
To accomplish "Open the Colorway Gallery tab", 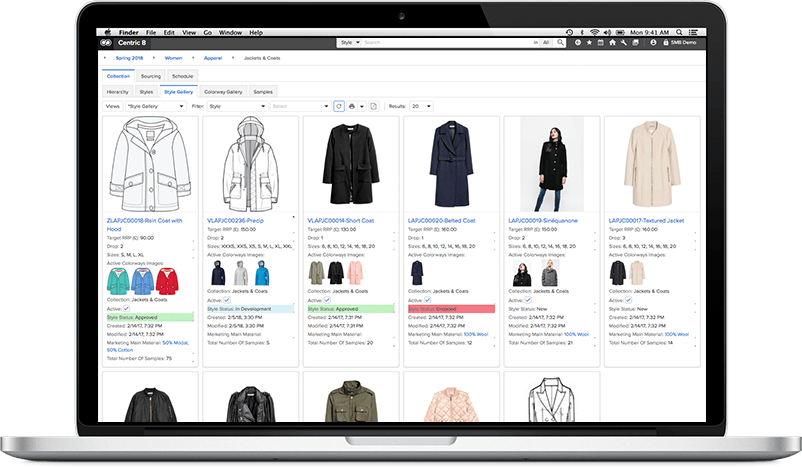I will coord(223,92).
